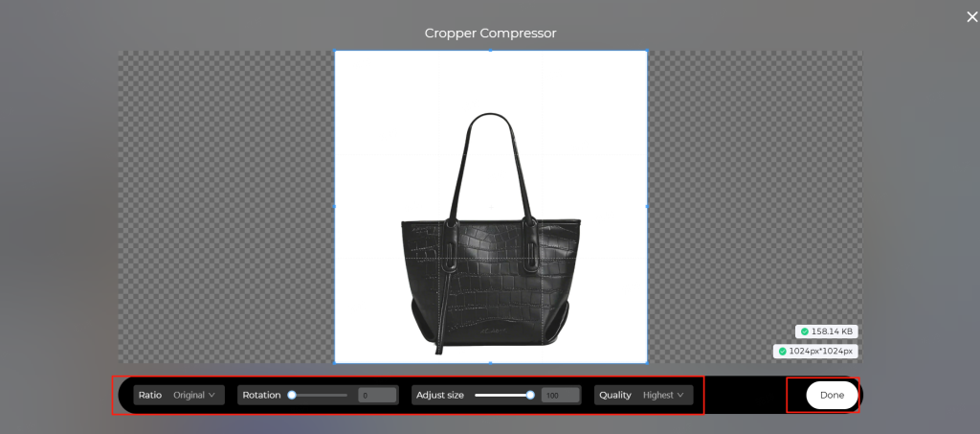Open the Ratio Original dropdown
The image size is (980, 434).
coord(179,396)
